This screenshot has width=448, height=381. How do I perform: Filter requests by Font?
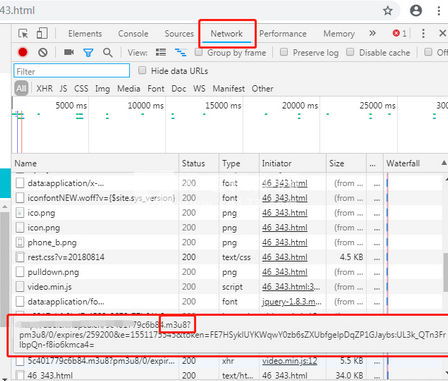tap(156, 89)
